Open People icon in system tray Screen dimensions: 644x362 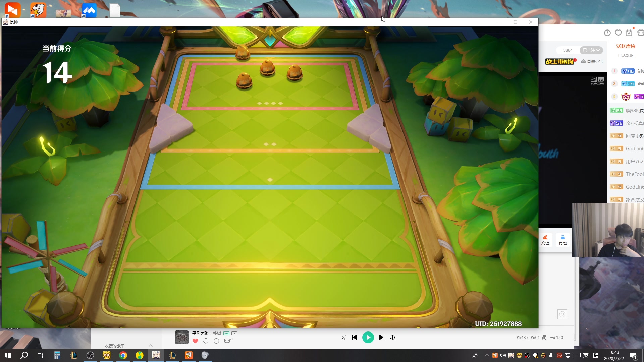475,355
